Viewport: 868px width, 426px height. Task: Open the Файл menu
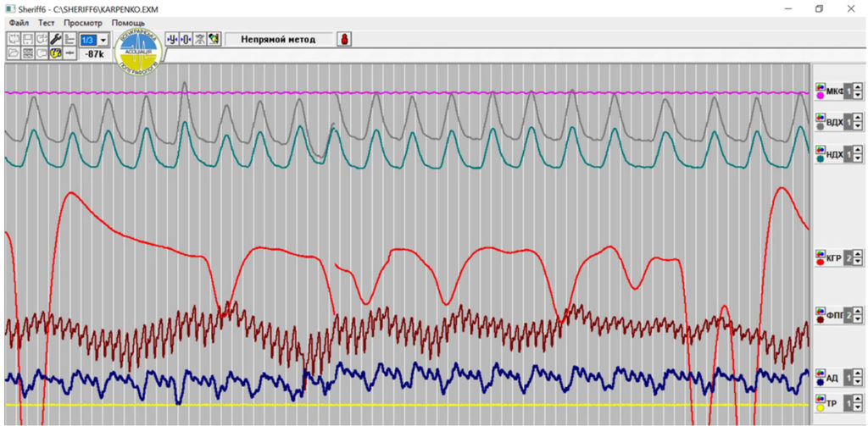[x=19, y=23]
